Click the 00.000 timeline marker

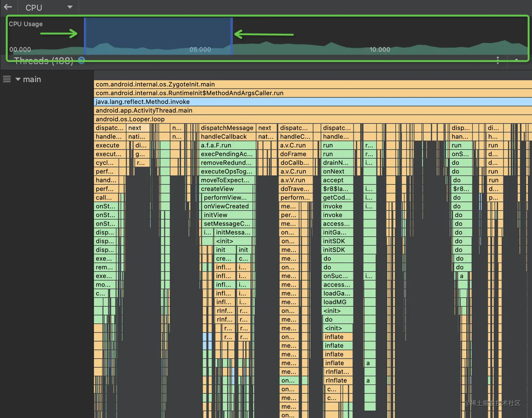[20, 49]
